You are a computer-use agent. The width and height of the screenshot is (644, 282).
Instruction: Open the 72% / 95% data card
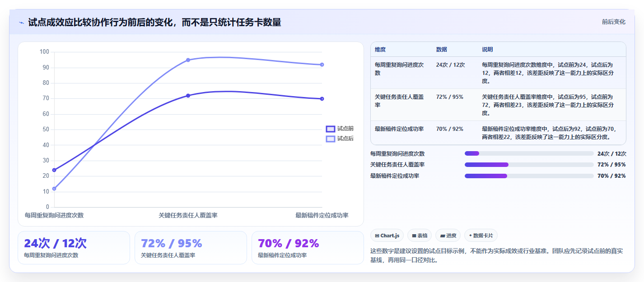coord(191,248)
